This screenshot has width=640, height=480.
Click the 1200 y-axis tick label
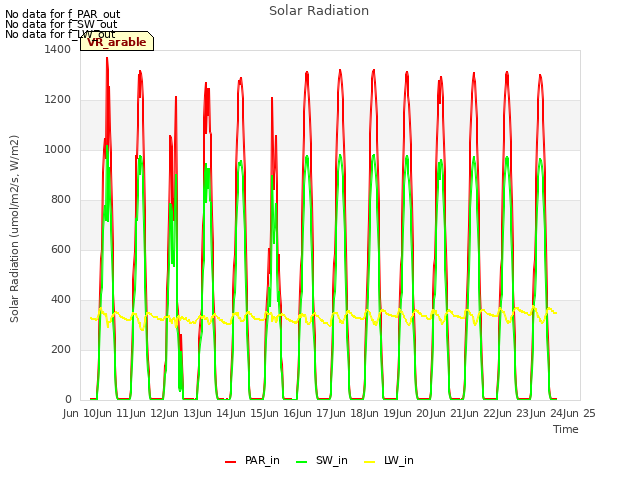pos(58,100)
